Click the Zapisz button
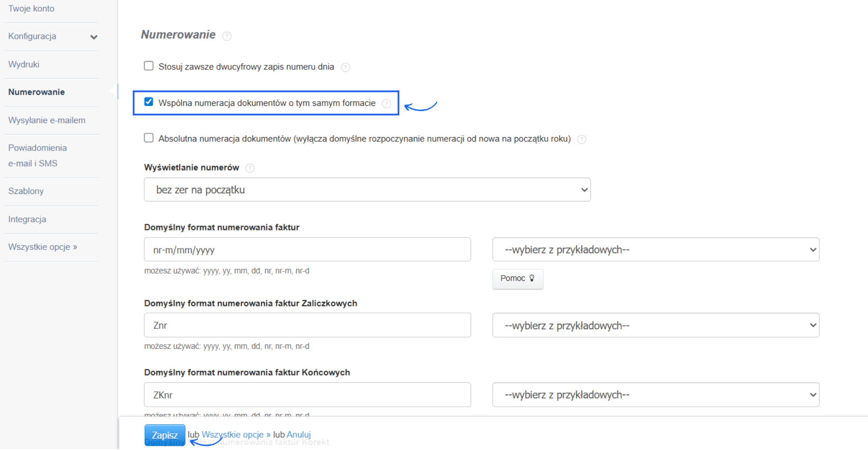 [x=165, y=435]
